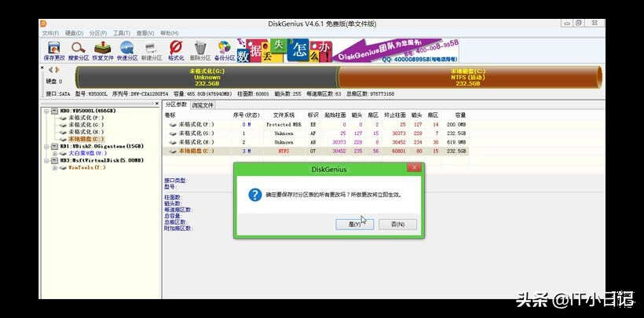The width and height of the screenshot is (644, 318).
Task: Select the olive 未格式化(G:) partition bar
Action: coord(207,77)
